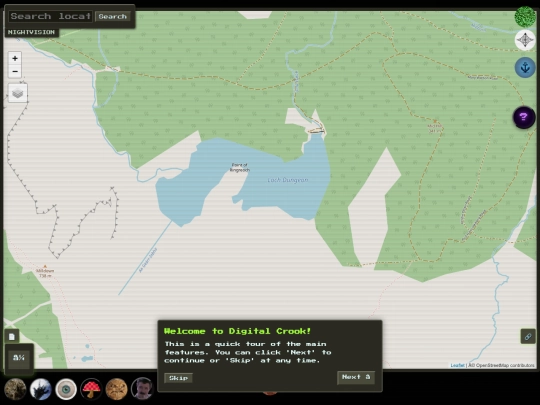
Task: Select the grumpy stone face avatar
Action: point(116,389)
